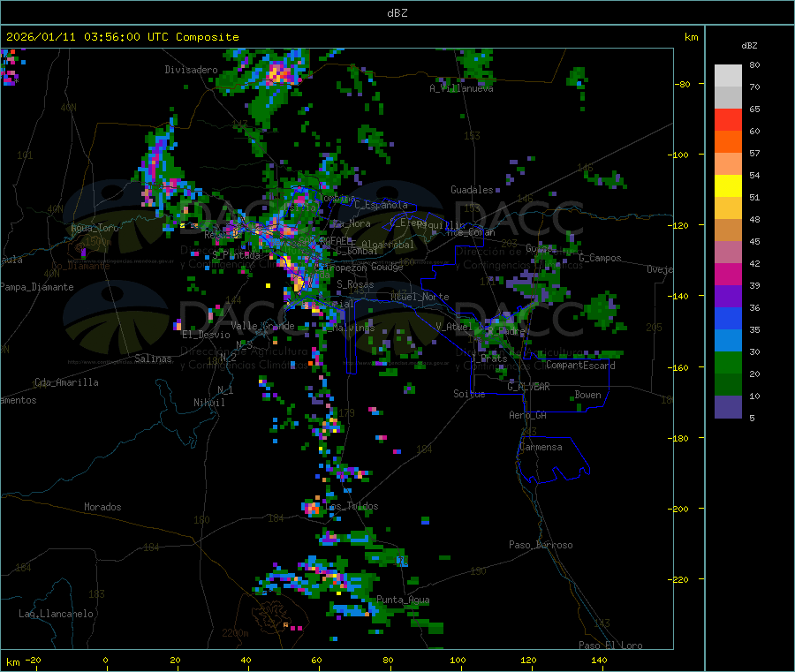
Task: Click the Carmensa place label
Action: tap(541, 447)
